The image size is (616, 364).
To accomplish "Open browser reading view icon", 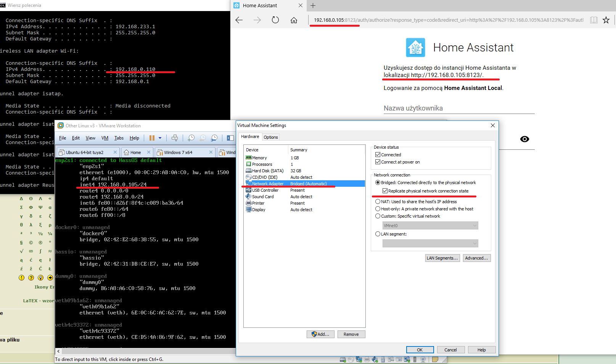I will [x=594, y=20].
